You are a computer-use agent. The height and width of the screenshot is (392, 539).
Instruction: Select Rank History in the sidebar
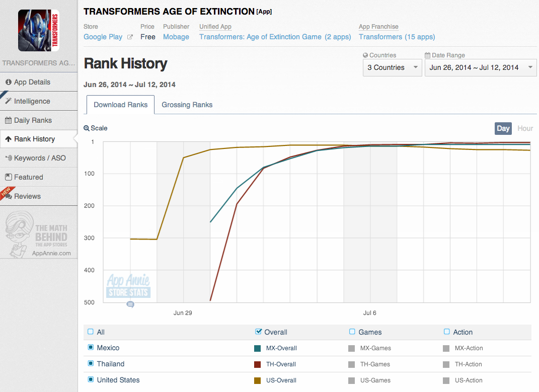(x=39, y=139)
